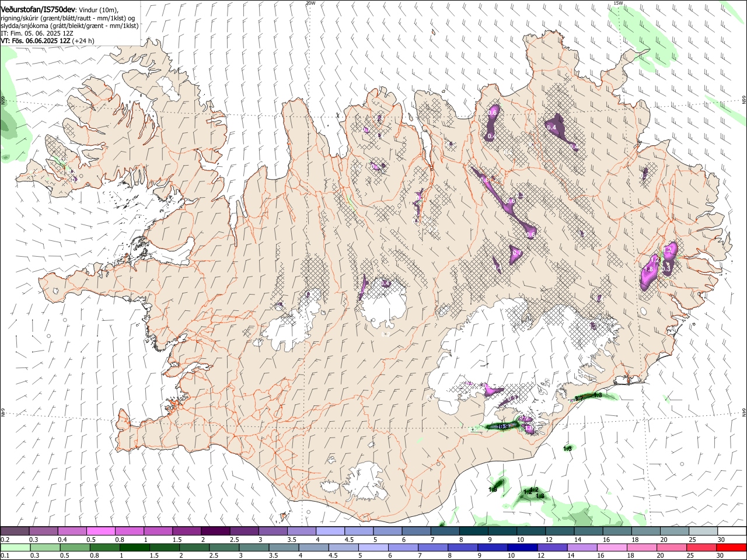Click the bright pink 0.5 swatch in upper legend row
This screenshot has width=747, height=560.
100,531
